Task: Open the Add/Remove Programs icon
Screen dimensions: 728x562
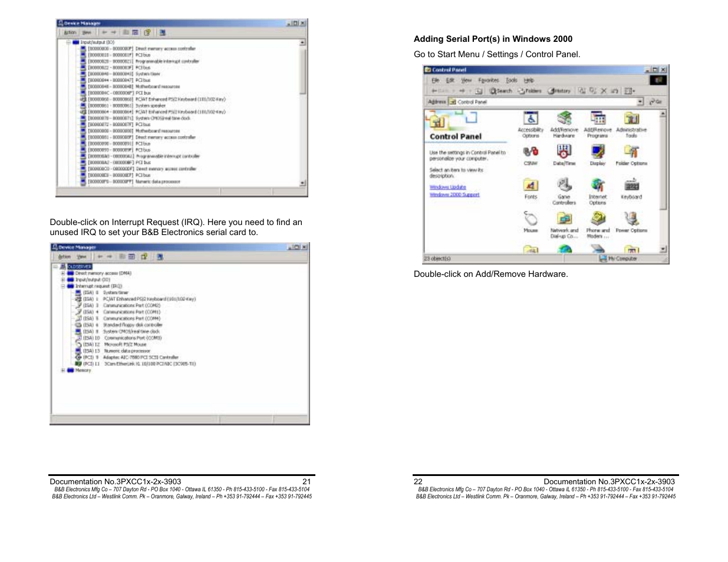Action: point(598,124)
